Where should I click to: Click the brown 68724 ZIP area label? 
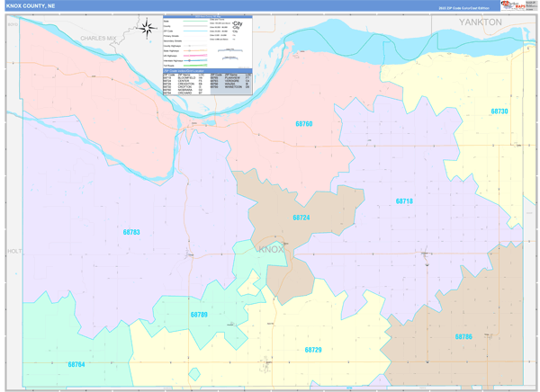pyautogui.click(x=301, y=218)
